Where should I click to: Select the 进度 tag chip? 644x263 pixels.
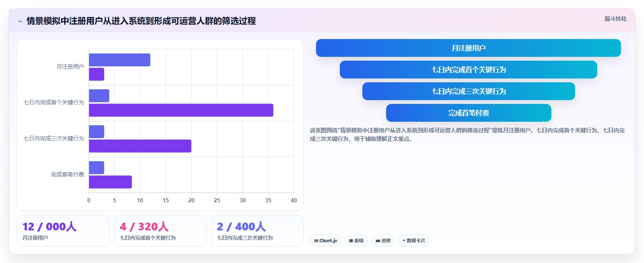[383, 241]
